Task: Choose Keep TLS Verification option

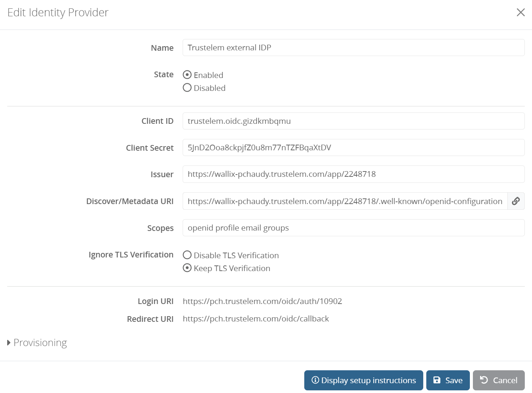Action: click(x=187, y=268)
